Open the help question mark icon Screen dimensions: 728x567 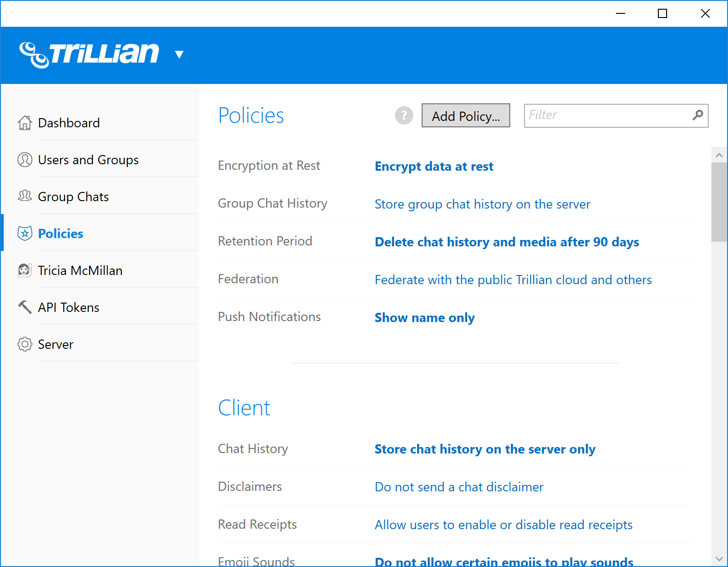(404, 115)
